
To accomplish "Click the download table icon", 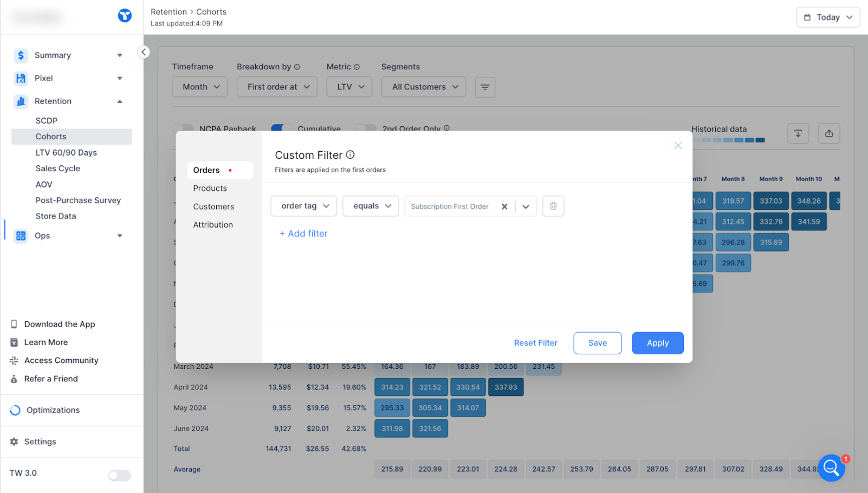I will click(798, 133).
